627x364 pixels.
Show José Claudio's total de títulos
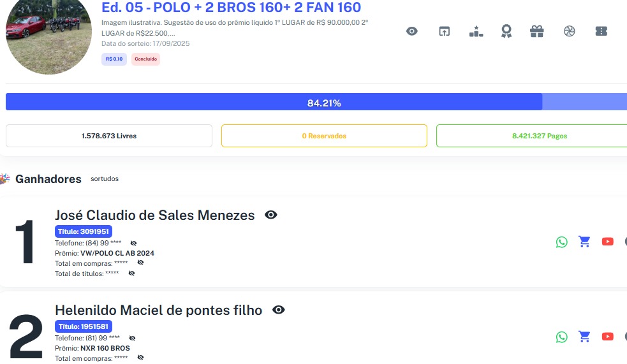pos(131,273)
